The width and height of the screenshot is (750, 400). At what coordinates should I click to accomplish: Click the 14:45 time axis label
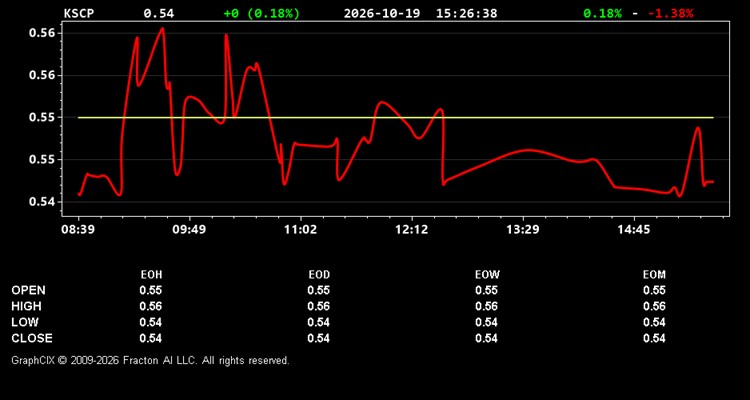[x=634, y=230]
